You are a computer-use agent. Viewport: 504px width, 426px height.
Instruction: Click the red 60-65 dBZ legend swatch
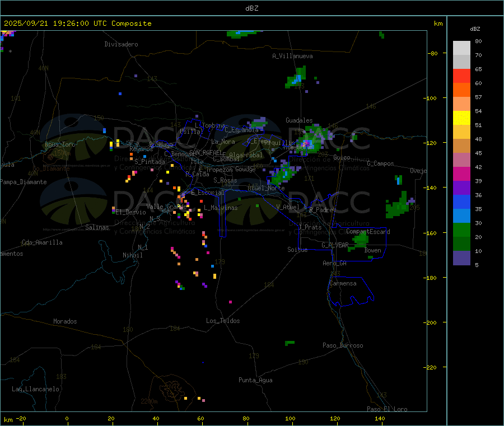461,76
